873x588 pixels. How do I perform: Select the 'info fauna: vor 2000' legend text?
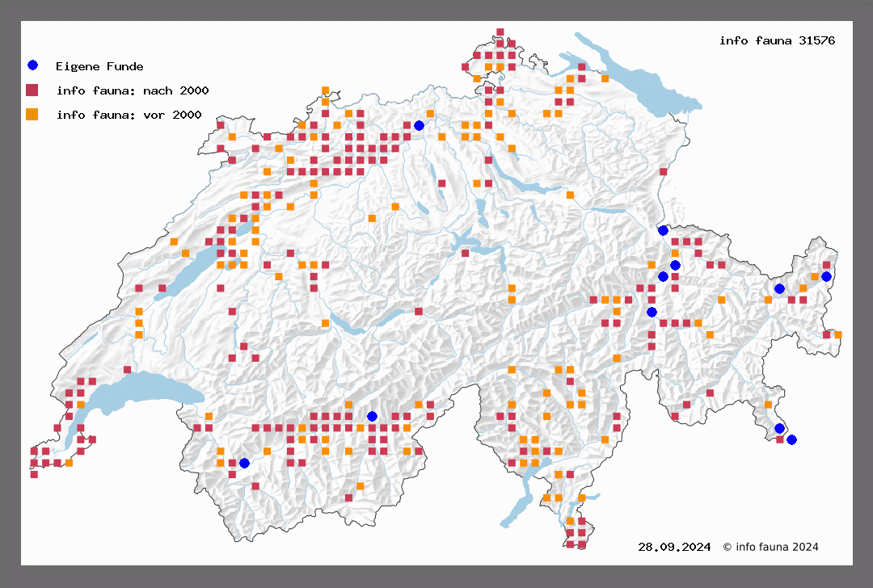[129, 115]
